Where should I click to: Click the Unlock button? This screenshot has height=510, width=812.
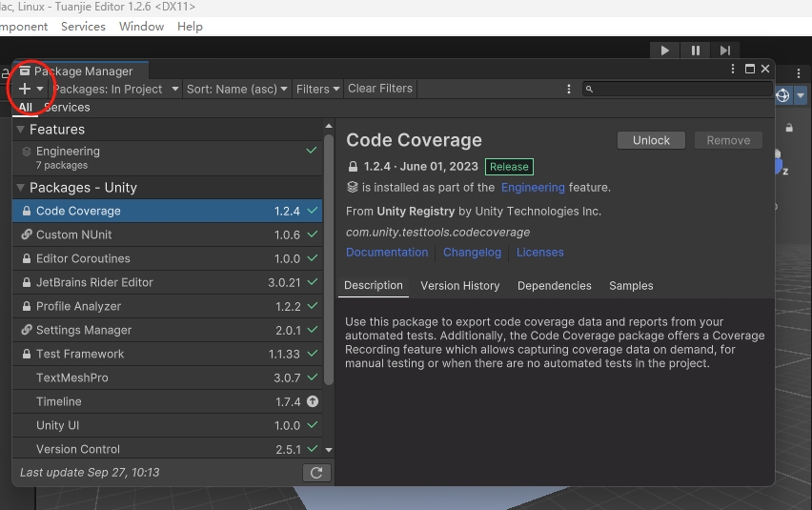pos(651,140)
